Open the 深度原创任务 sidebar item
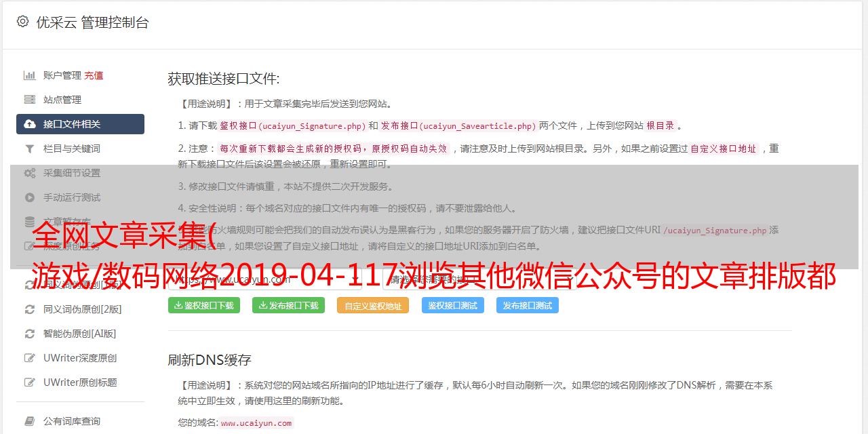Viewport: 868px width, 434px height. point(80,246)
